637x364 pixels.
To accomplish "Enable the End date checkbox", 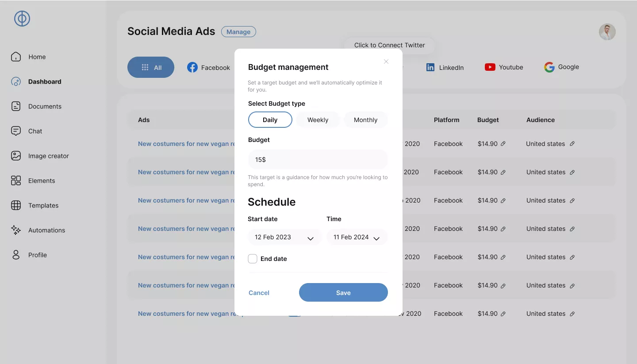I will (x=253, y=259).
